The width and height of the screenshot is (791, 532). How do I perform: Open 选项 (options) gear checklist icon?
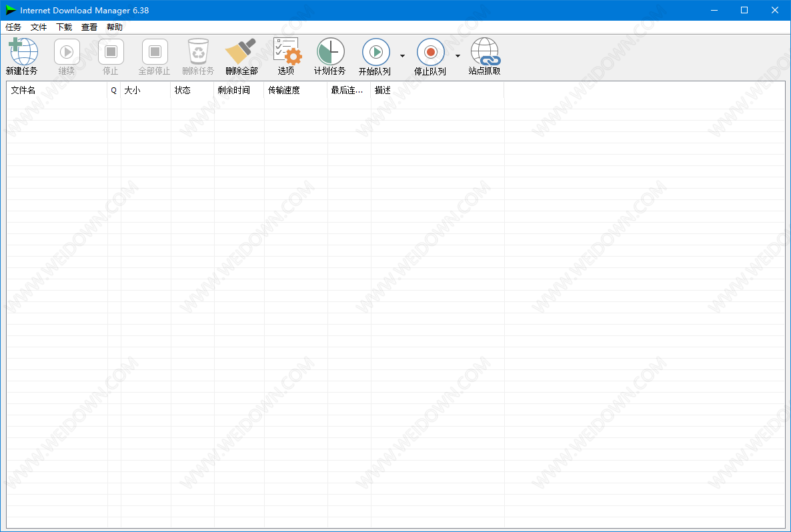[287, 51]
